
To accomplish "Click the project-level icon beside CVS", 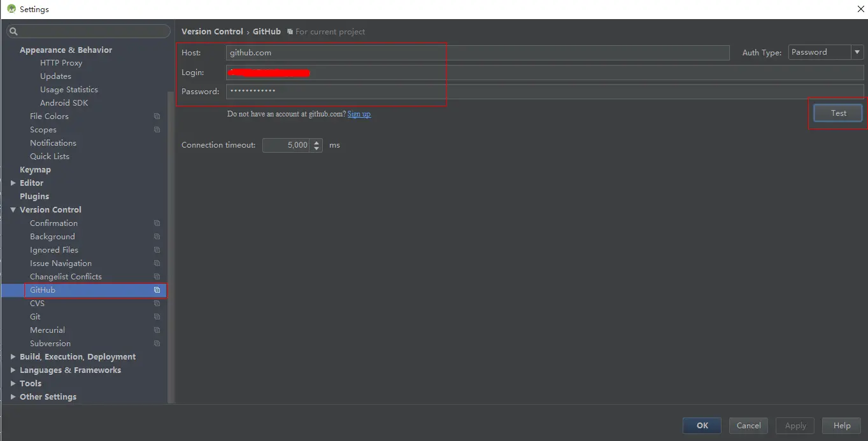I will [x=157, y=304].
